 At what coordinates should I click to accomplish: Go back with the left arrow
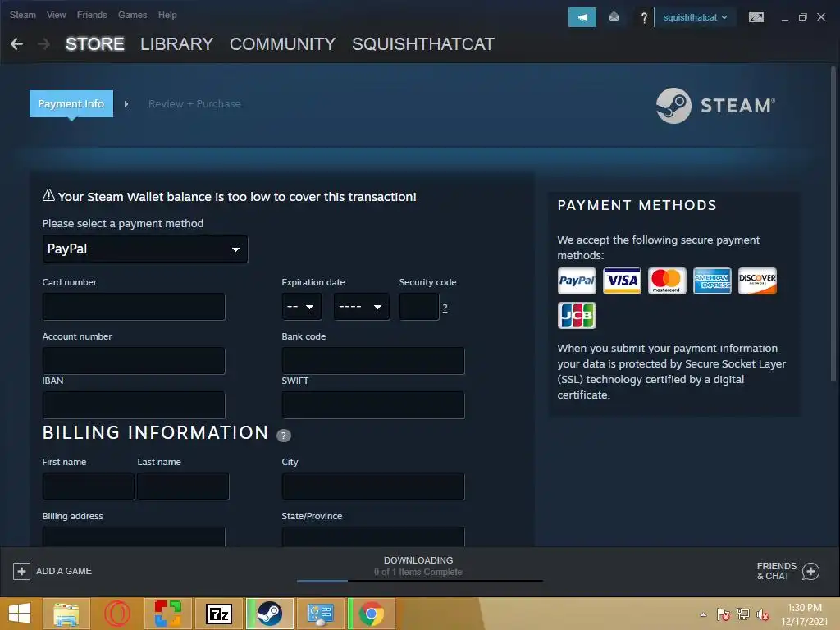16,44
